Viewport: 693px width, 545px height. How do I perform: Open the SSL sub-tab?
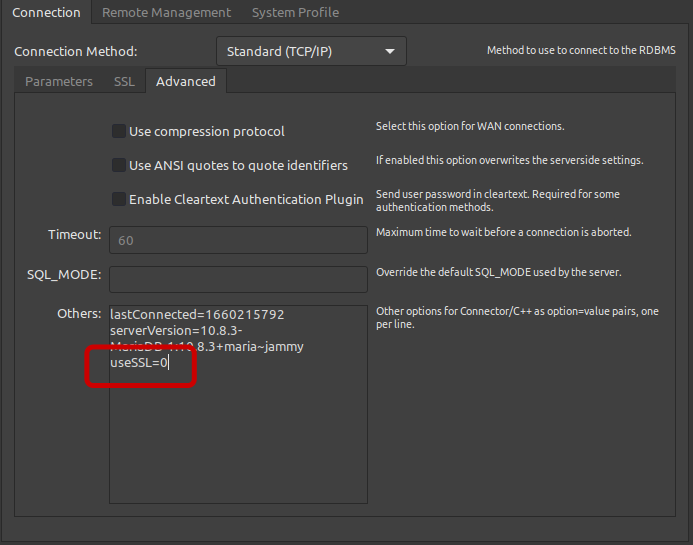124,82
